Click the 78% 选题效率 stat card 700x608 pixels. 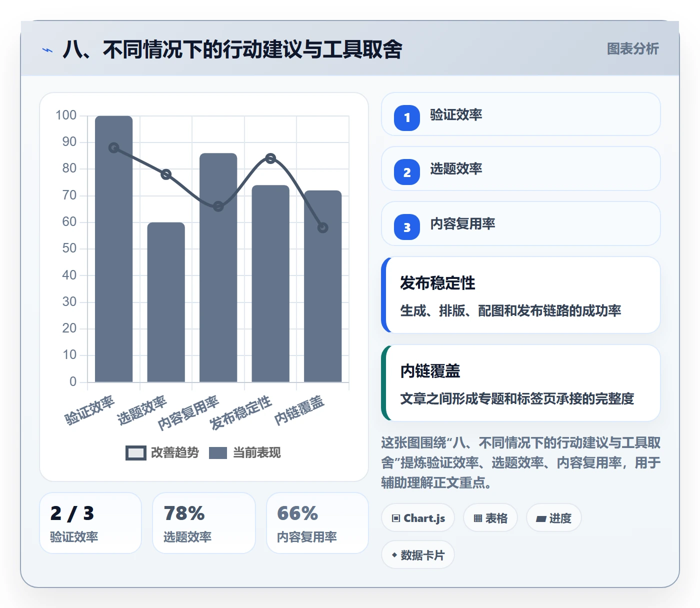click(x=204, y=523)
